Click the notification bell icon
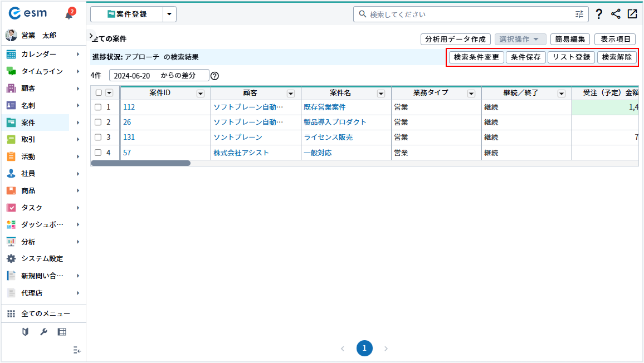This screenshot has width=644, height=363. coord(69,14)
